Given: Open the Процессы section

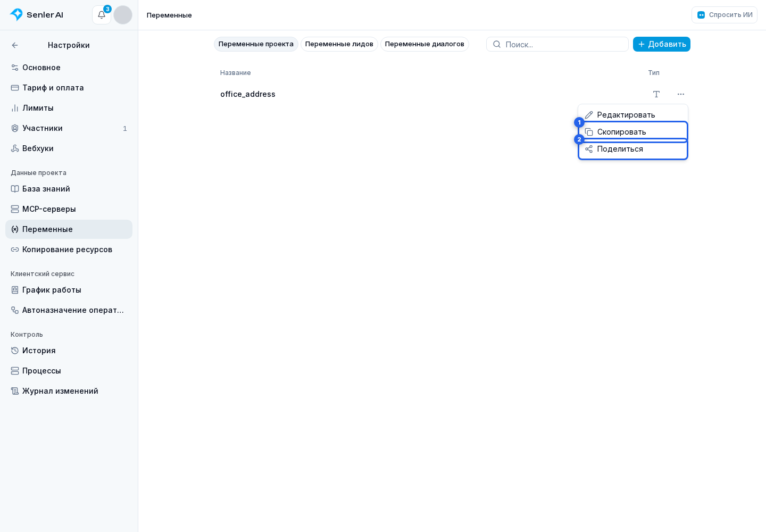Looking at the screenshot, I should (69, 371).
